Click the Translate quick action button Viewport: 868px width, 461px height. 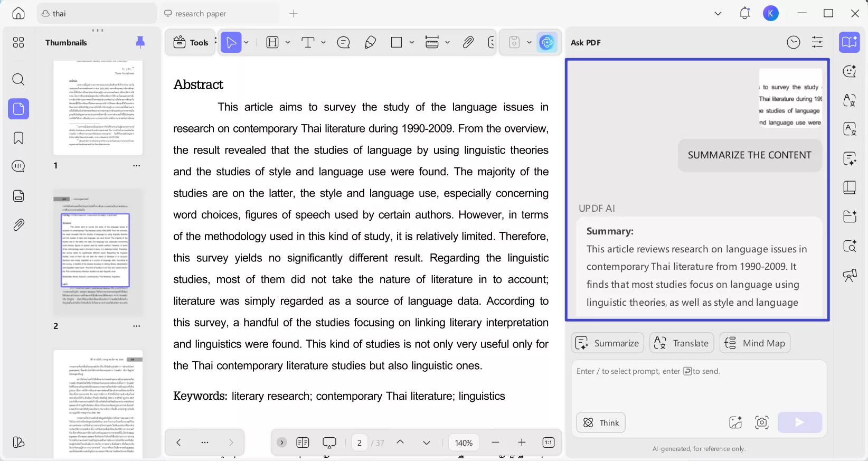682,343
